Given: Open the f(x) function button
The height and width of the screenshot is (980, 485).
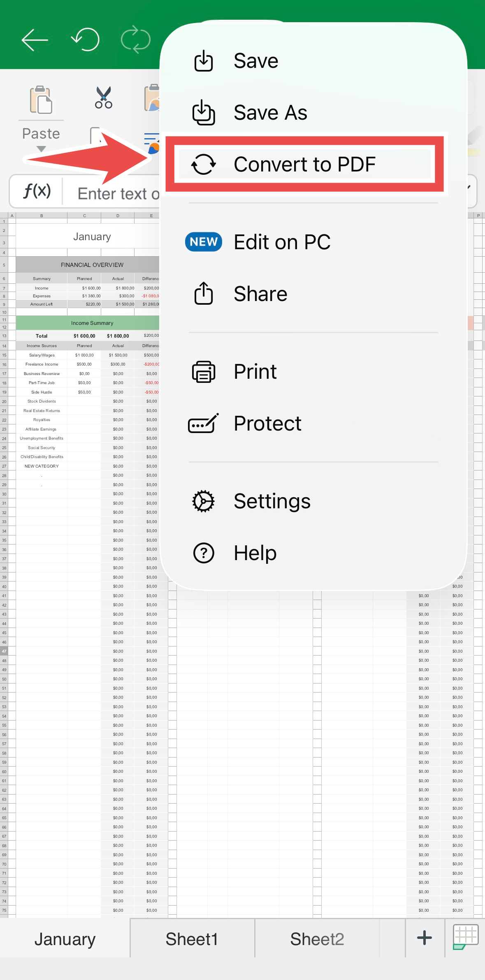Looking at the screenshot, I should (37, 191).
